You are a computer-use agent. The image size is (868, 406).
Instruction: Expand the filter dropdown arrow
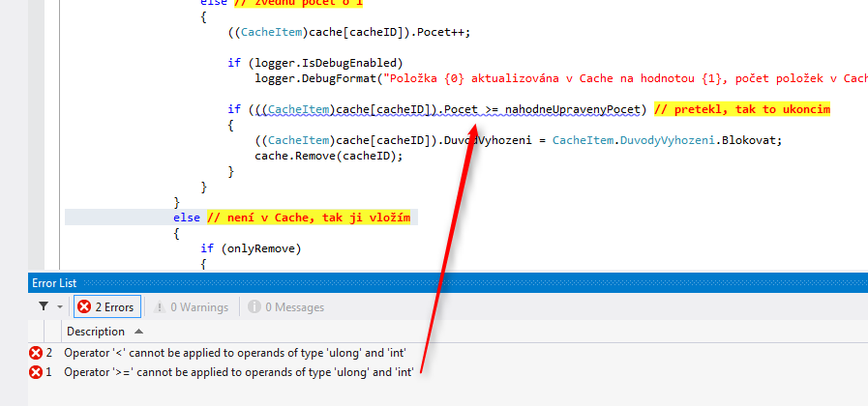pyautogui.click(x=60, y=307)
